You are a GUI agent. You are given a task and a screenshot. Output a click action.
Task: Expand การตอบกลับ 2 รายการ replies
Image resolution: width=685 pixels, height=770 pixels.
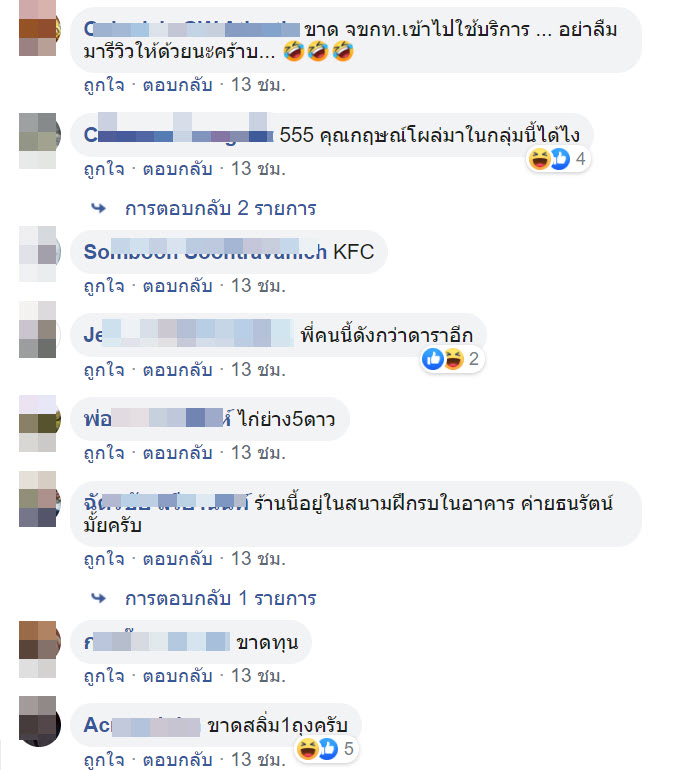[220, 208]
